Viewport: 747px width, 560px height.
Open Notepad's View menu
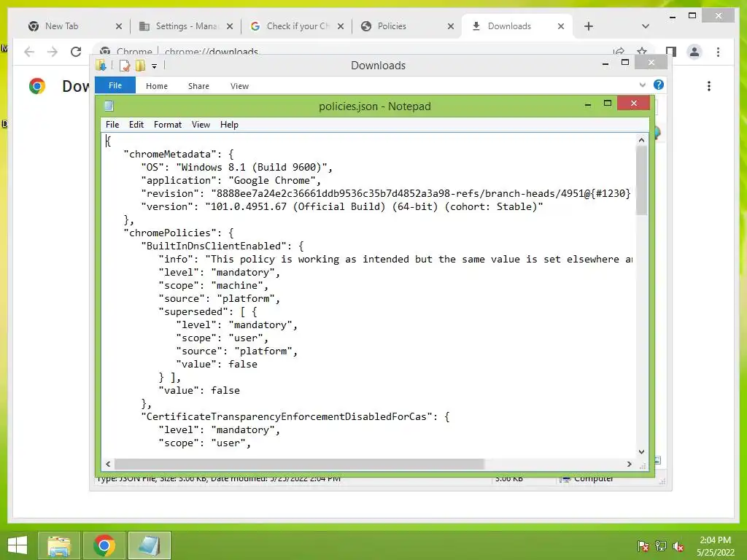(201, 125)
